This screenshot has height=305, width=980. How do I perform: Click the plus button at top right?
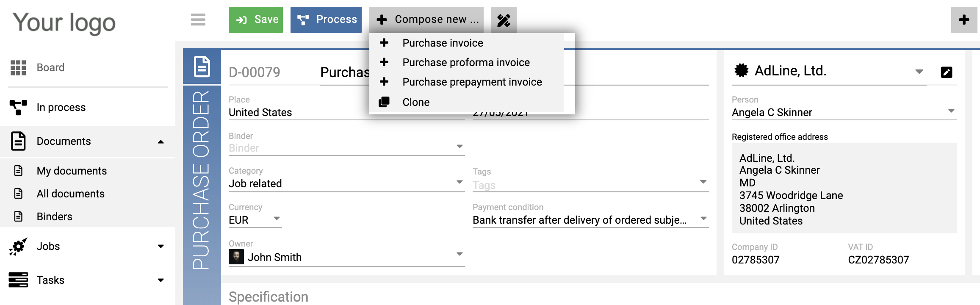point(964,20)
